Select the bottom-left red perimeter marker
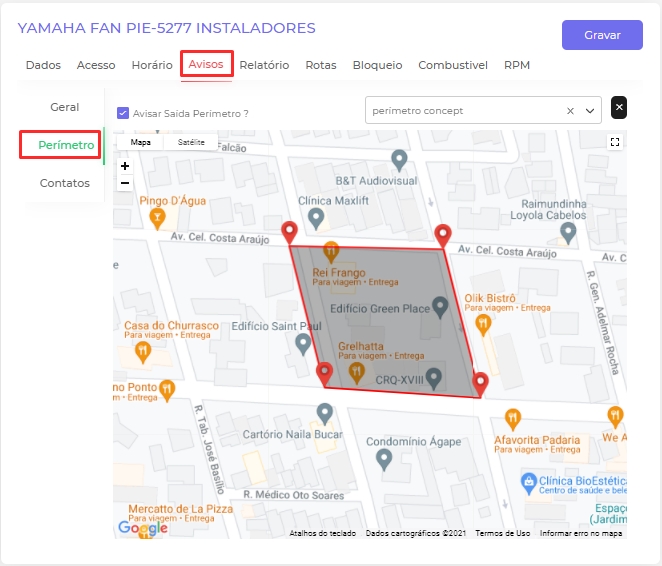 pos(324,374)
